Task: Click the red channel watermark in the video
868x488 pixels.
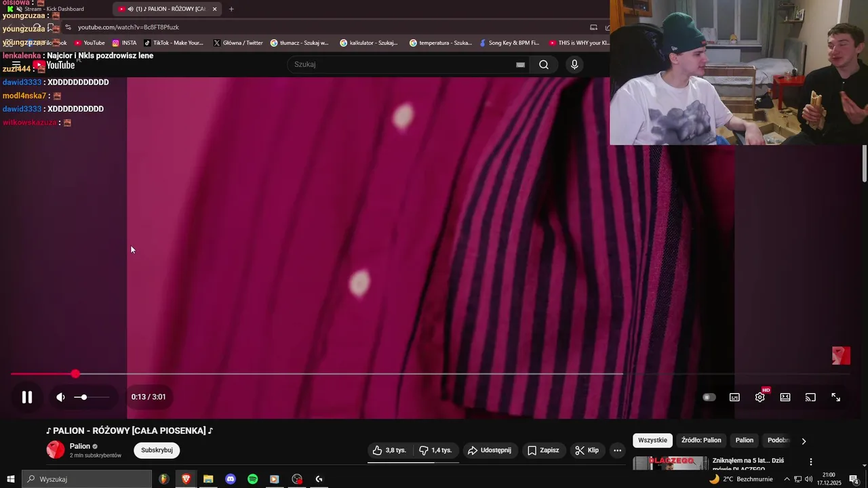Action: [x=841, y=356]
